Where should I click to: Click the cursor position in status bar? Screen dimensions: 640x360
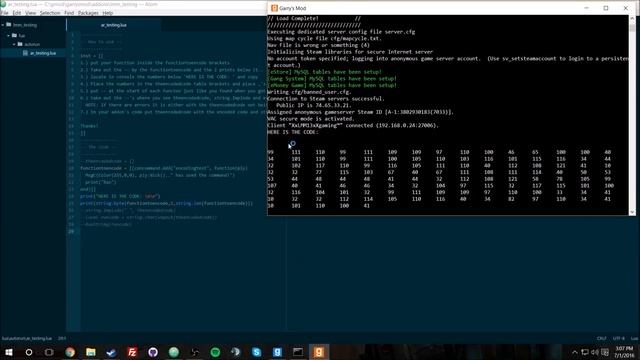click(62, 338)
